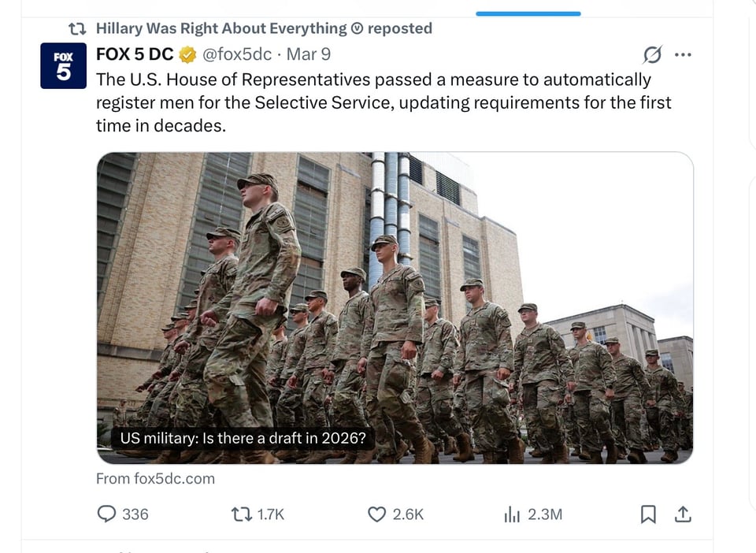The height and width of the screenshot is (553, 756).
Task: Open the share menu via upload arrow icon
Action: coord(682,514)
